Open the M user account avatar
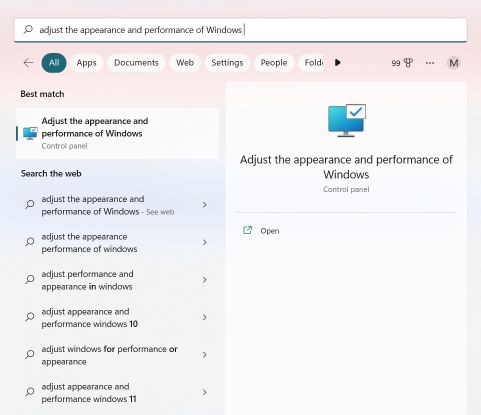This screenshot has height=415, width=481. [453, 63]
